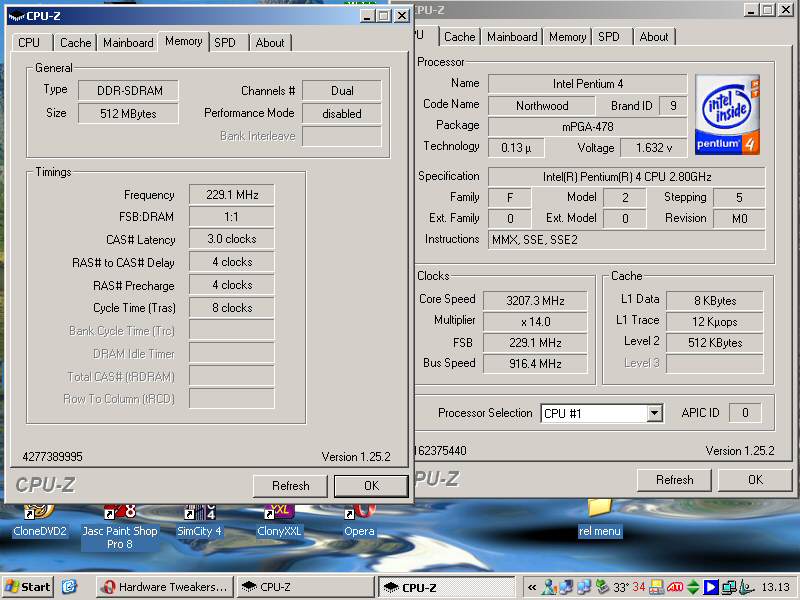Click the 33° temperature reading in the tray

coord(621,587)
